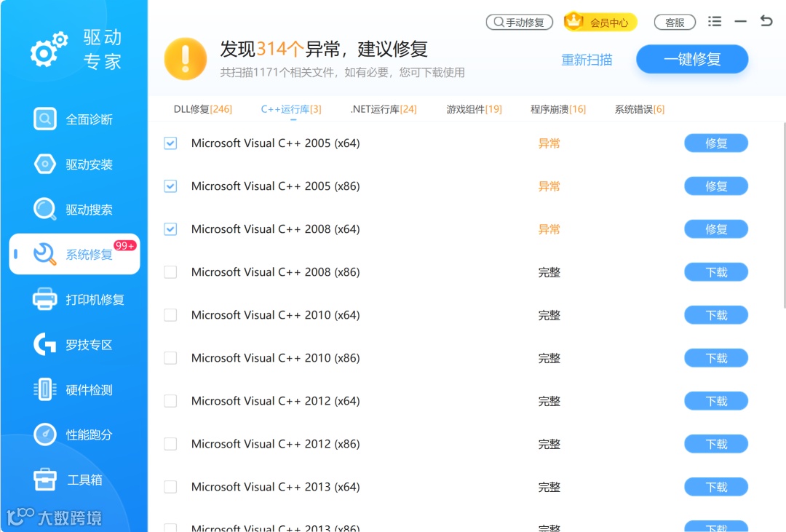Repair Visual C++ 2008 (x64) with 修复

pyautogui.click(x=716, y=229)
